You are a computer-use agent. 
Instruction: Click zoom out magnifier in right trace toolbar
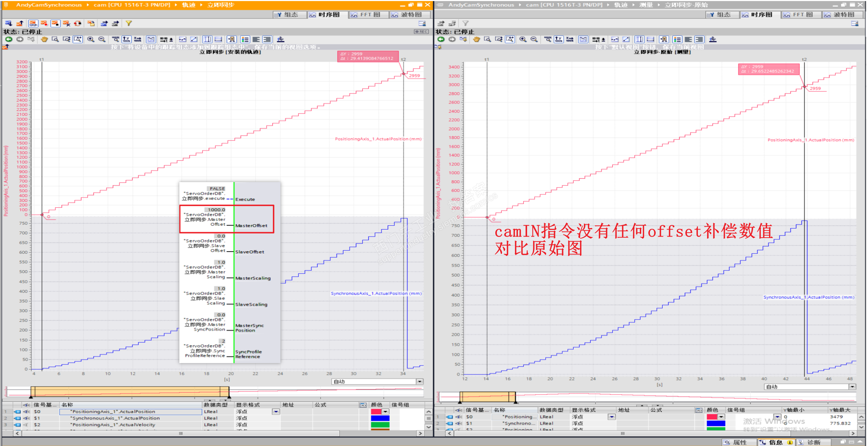coord(534,39)
